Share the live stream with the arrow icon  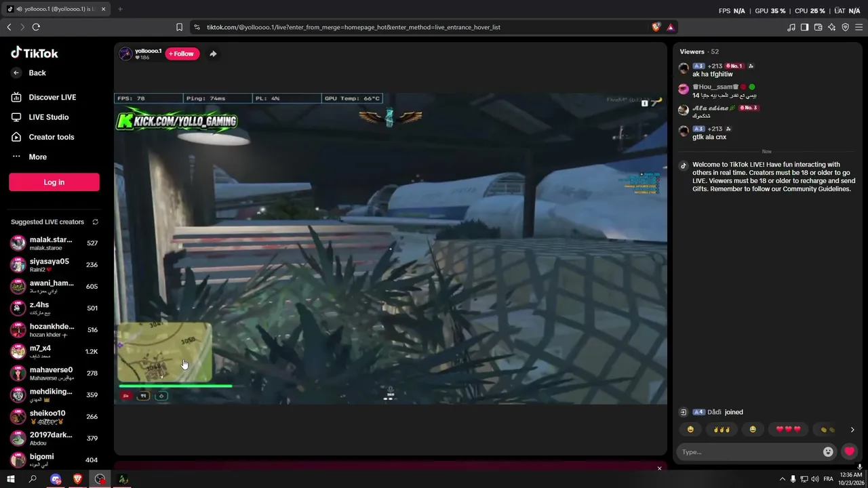(213, 54)
